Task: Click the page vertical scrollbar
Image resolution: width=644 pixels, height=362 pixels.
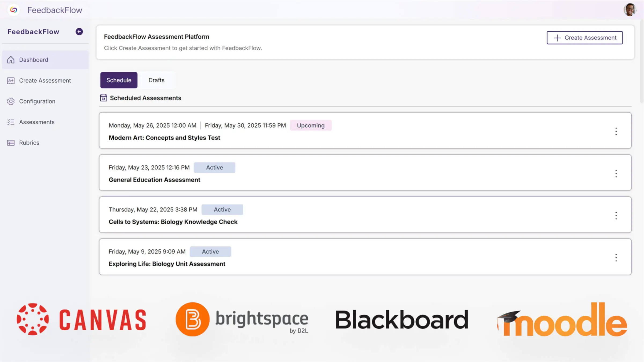Action: 642,62
